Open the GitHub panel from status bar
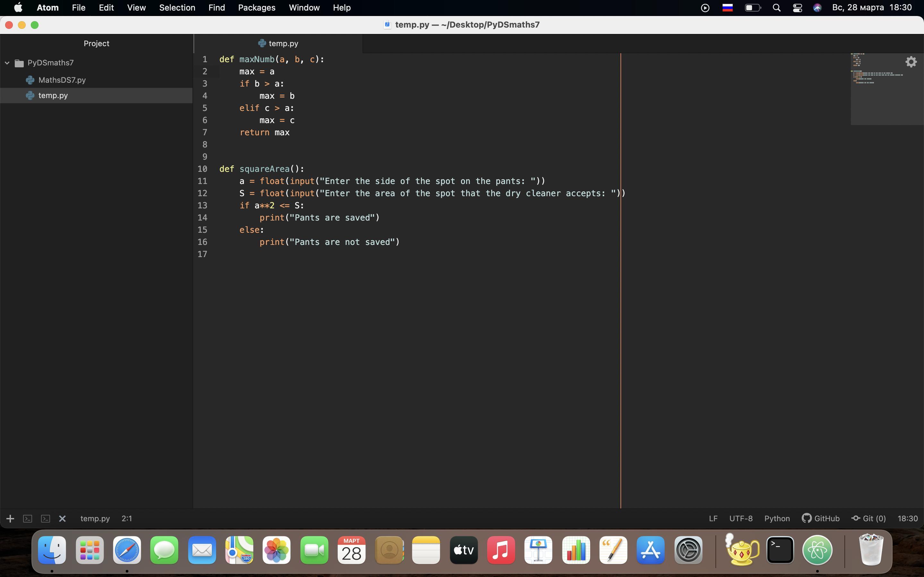Viewport: 924px width, 577px height. [x=821, y=518]
